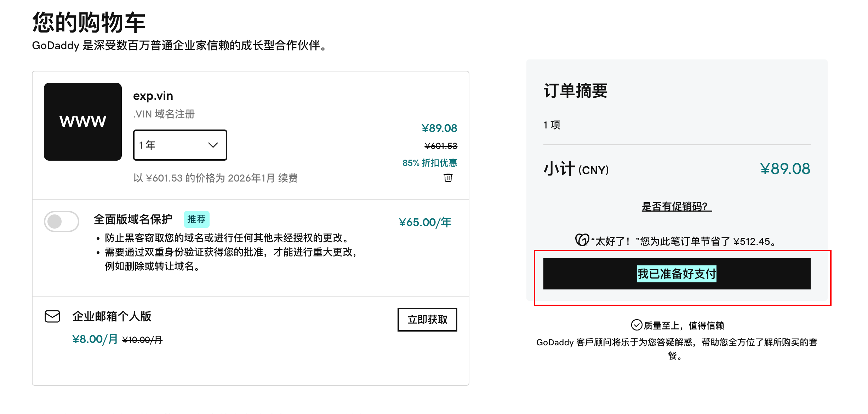Open the 1 年 registration term dropdown

pos(180,145)
